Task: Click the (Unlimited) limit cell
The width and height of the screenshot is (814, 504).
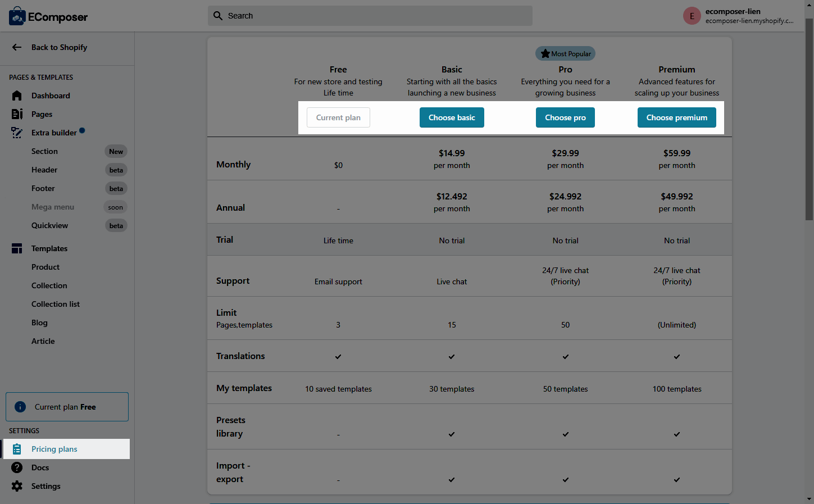Action: pos(677,325)
